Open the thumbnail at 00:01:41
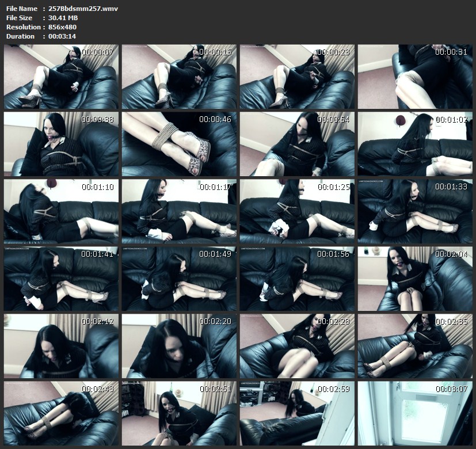The image size is (476, 449). click(61, 279)
